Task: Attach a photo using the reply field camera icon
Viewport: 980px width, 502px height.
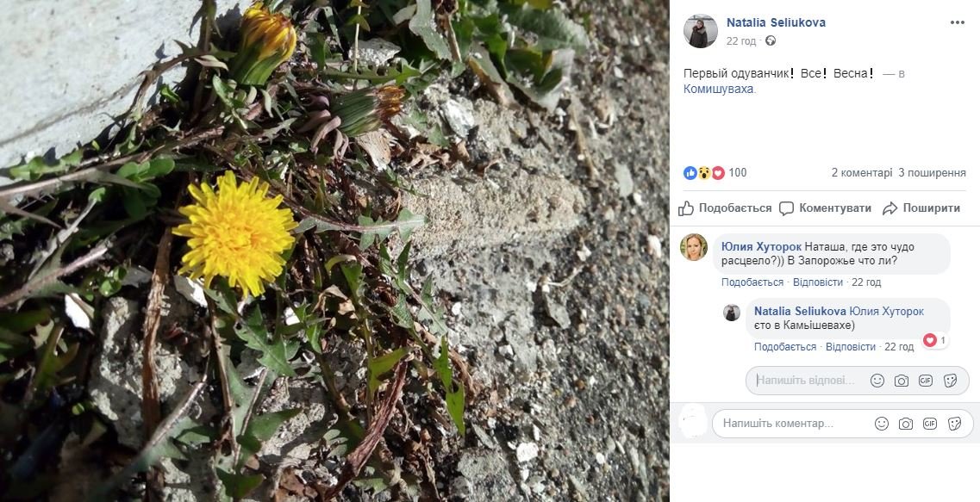Action: click(x=902, y=381)
